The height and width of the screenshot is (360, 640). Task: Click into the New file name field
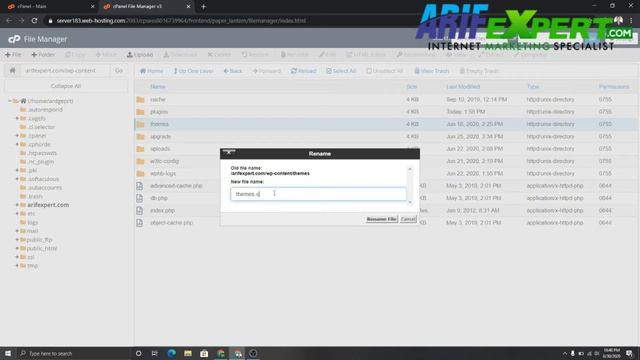pos(318,194)
